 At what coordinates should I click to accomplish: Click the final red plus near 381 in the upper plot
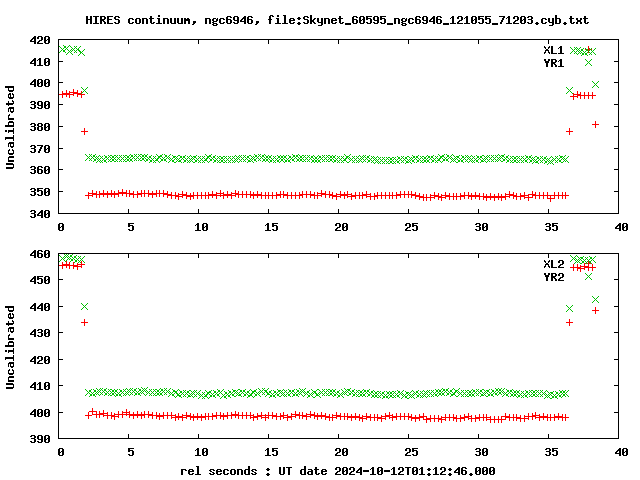(x=596, y=124)
